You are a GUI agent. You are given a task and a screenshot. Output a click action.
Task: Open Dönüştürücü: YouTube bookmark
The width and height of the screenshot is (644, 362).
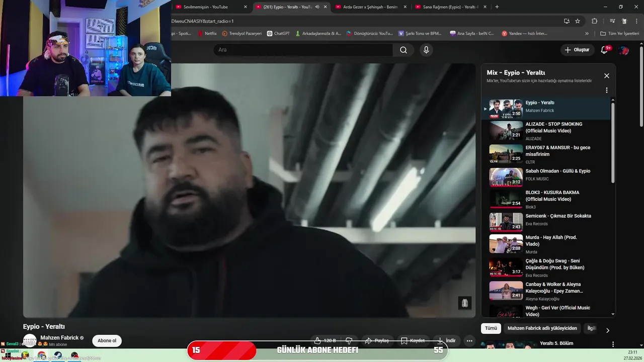coord(369,34)
